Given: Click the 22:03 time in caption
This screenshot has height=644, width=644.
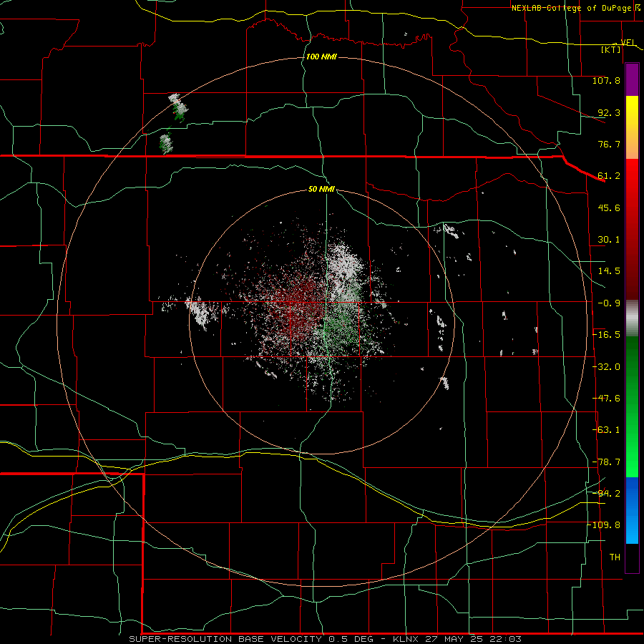Looking at the screenshot, I should [x=507, y=639].
